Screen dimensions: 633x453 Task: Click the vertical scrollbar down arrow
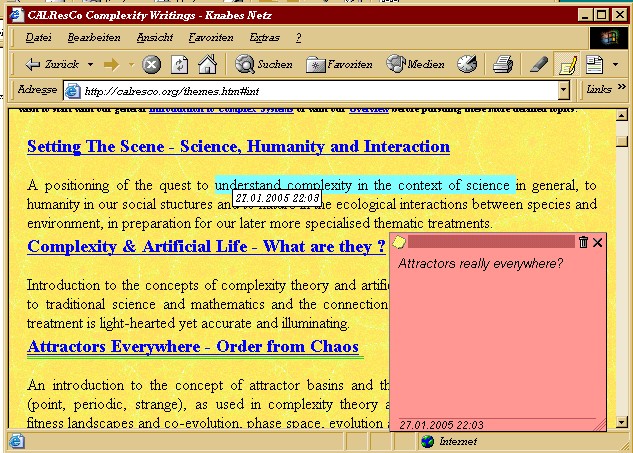click(x=622, y=422)
